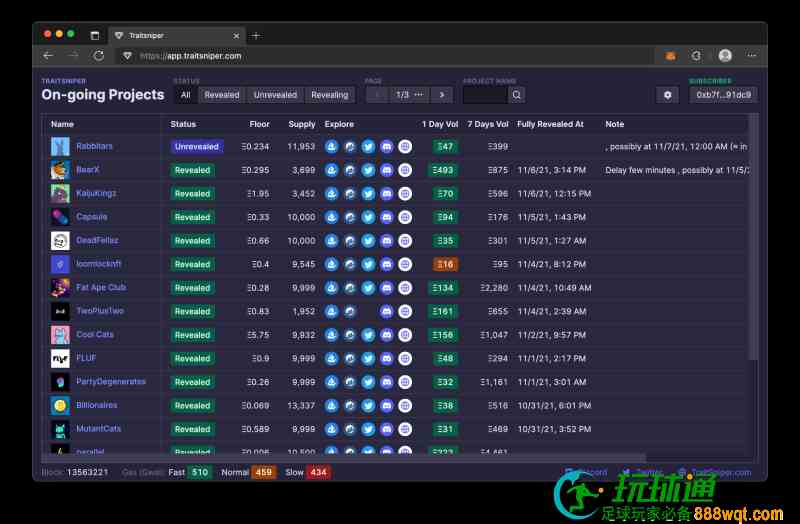Open the Kaijukingz project link
The width and height of the screenshot is (800, 524).
pos(96,193)
